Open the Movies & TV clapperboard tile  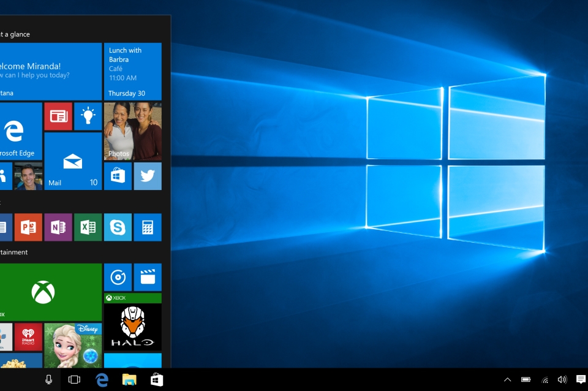pos(148,277)
